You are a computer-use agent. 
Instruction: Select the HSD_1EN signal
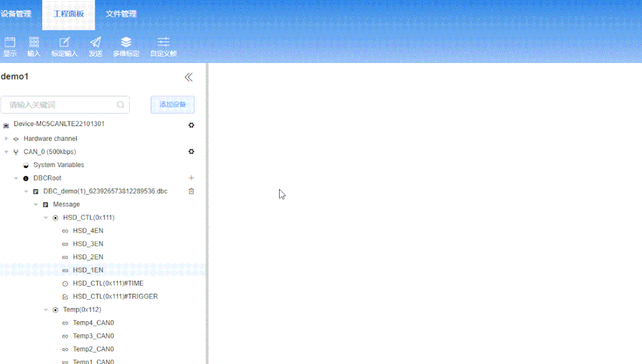click(88, 270)
